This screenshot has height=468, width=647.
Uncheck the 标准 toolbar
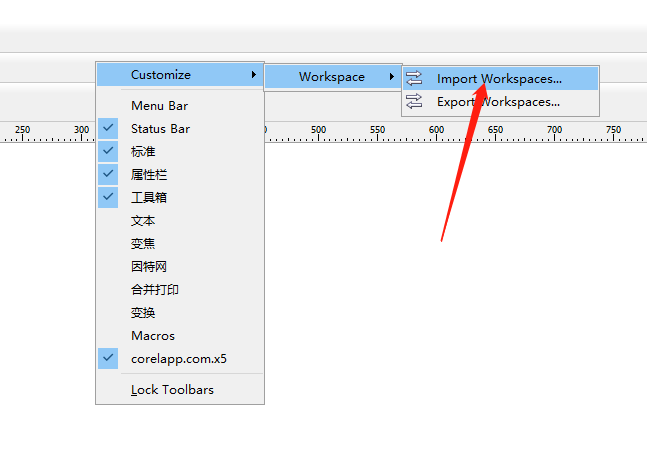180,151
